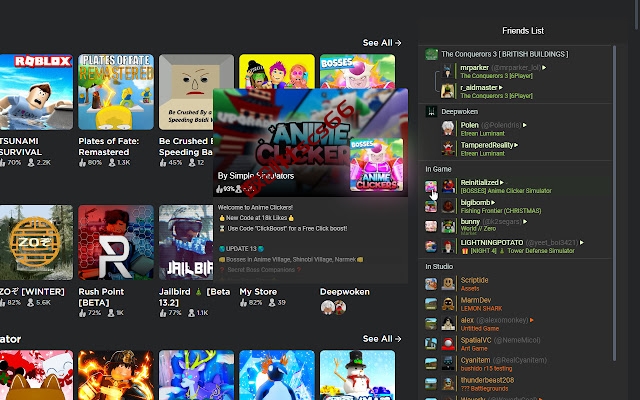Image resolution: width=640 pixels, height=400 pixels.
Task: Open the blue deer game thumbnail in bottom row
Action: click(196, 375)
